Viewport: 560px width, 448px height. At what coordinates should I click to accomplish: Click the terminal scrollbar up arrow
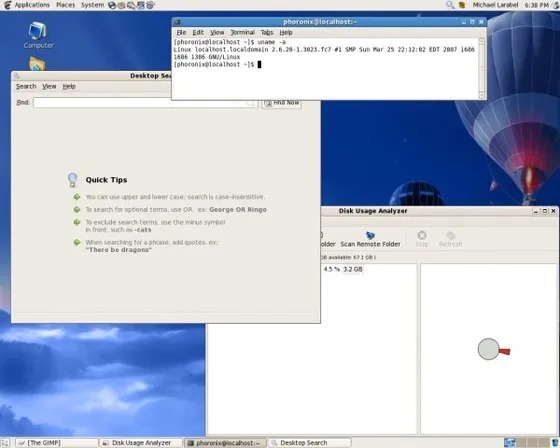click(481, 41)
